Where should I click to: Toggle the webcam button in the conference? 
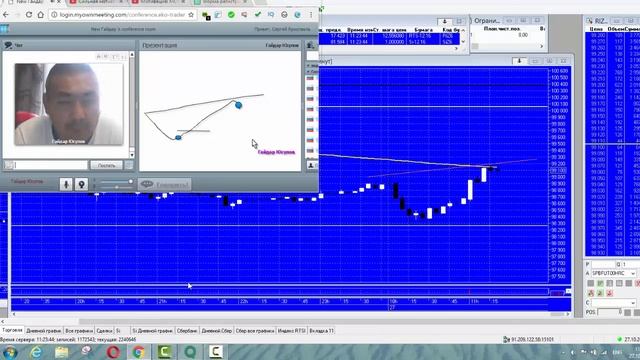click(x=81, y=184)
